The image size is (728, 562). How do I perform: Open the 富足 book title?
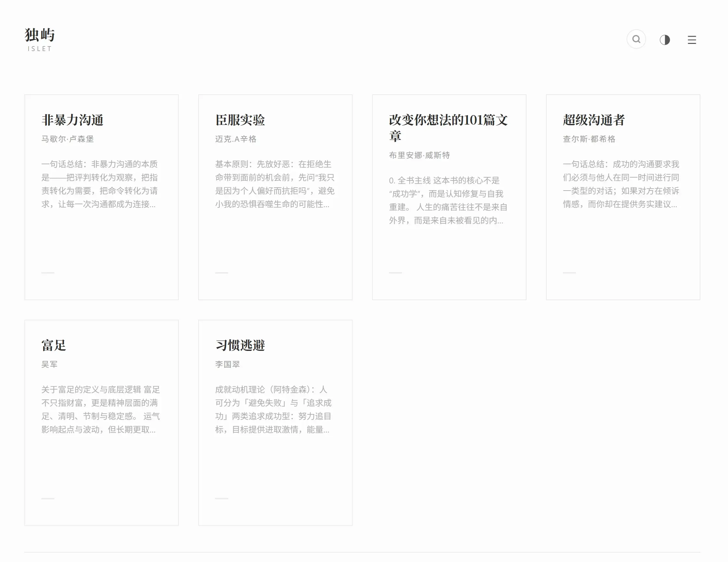pyautogui.click(x=54, y=345)
